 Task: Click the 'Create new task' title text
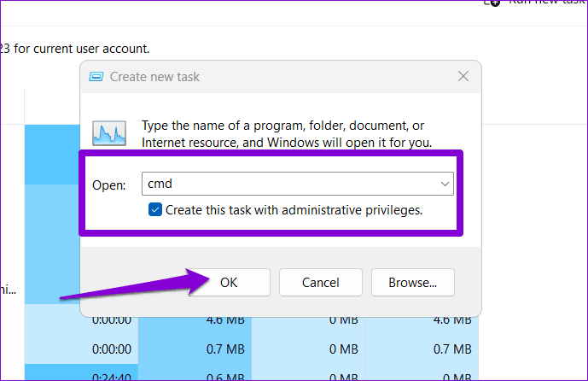[154, 77]
